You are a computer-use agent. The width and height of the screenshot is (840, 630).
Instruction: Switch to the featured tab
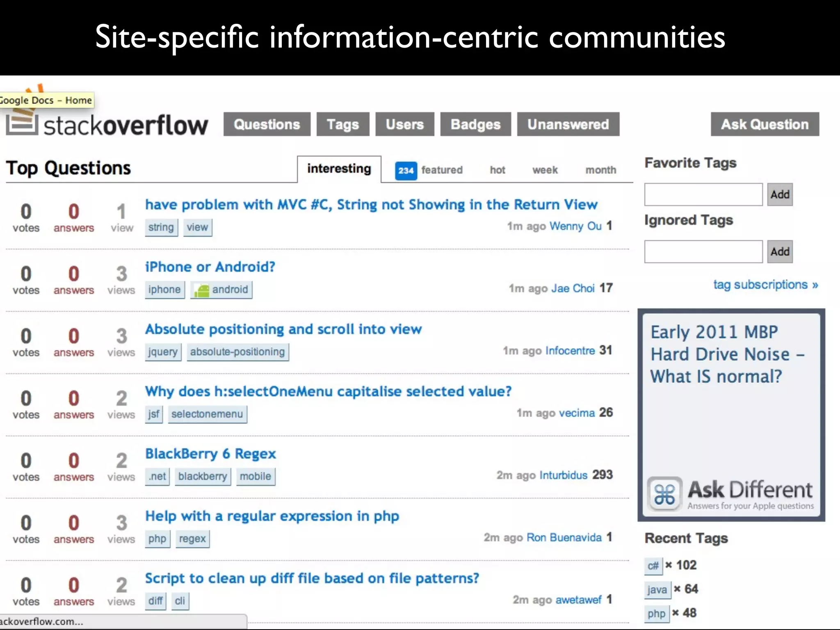click(x=442, y=170)
